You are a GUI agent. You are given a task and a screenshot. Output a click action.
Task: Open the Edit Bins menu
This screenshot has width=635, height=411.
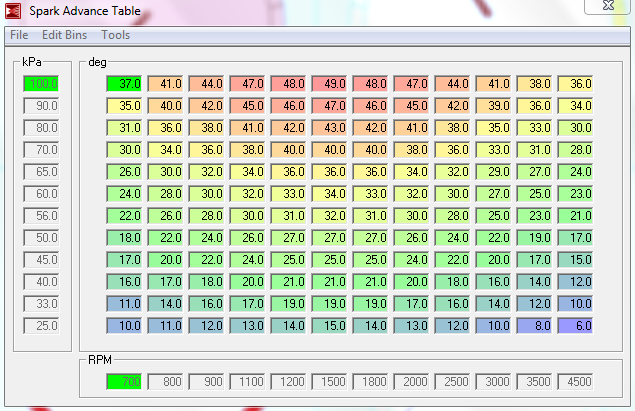[65, 35]
